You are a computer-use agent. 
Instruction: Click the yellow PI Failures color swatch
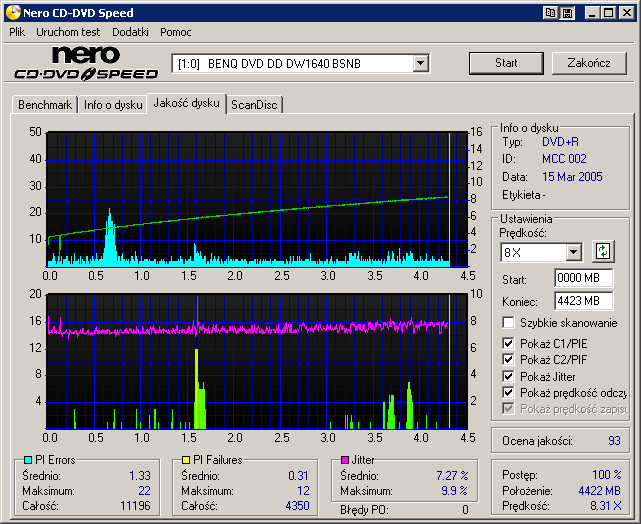coord(186,460)
